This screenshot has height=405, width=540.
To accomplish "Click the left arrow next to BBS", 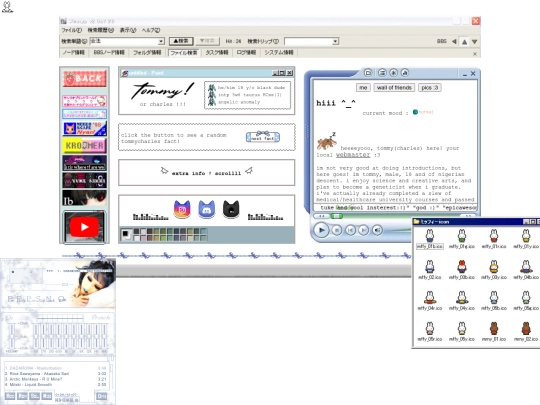I will (x=454, y=41).
